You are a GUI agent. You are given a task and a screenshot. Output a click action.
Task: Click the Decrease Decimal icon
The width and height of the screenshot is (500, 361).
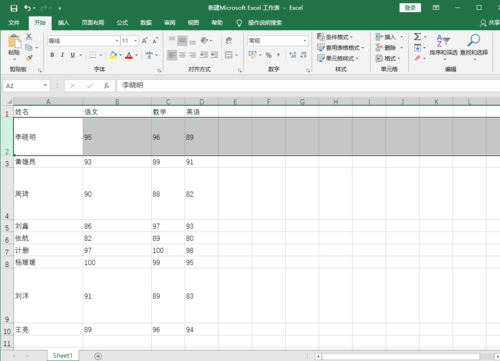303,55
